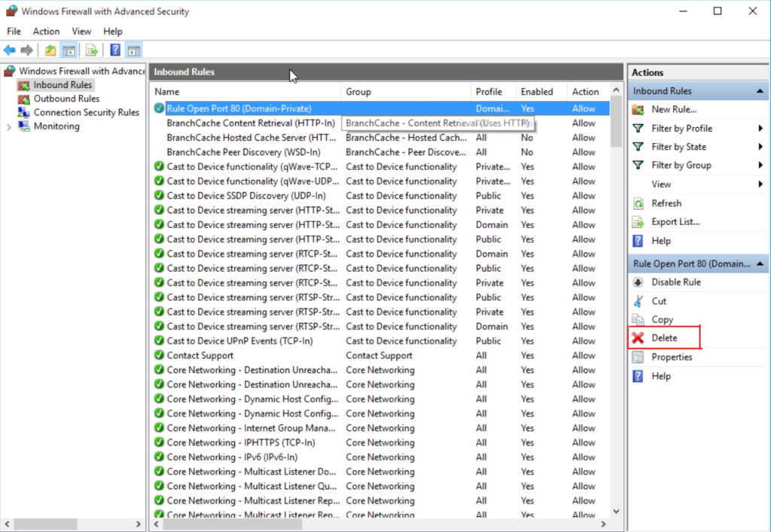Image resolution: width=771 pixels, height=532 pixels.
Task: Click Export List... action link
Action: tap(675, 222)
